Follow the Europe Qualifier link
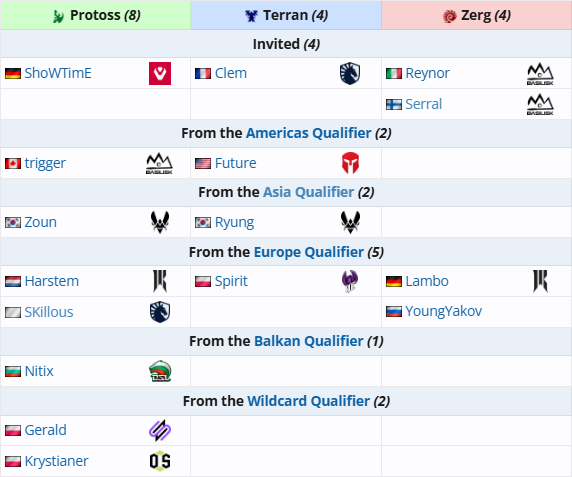The width and height of the screenshot is (572, 477). 309,252
